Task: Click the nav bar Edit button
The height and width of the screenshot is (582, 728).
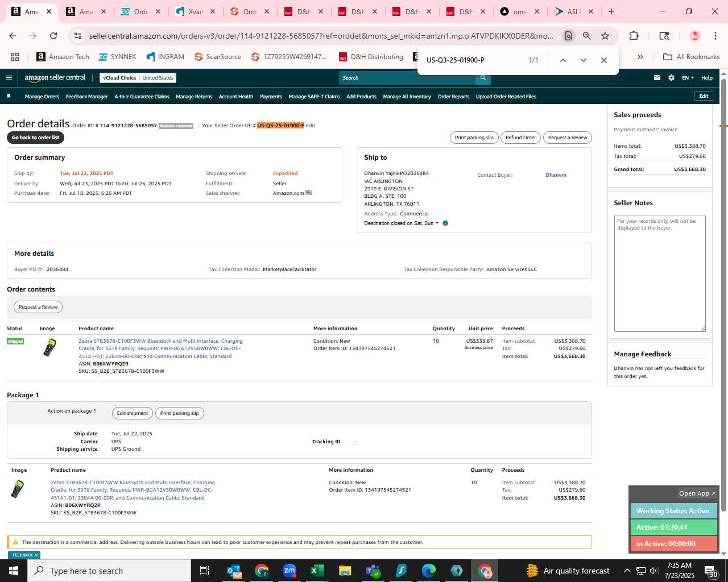Action: tap(704, 96)
